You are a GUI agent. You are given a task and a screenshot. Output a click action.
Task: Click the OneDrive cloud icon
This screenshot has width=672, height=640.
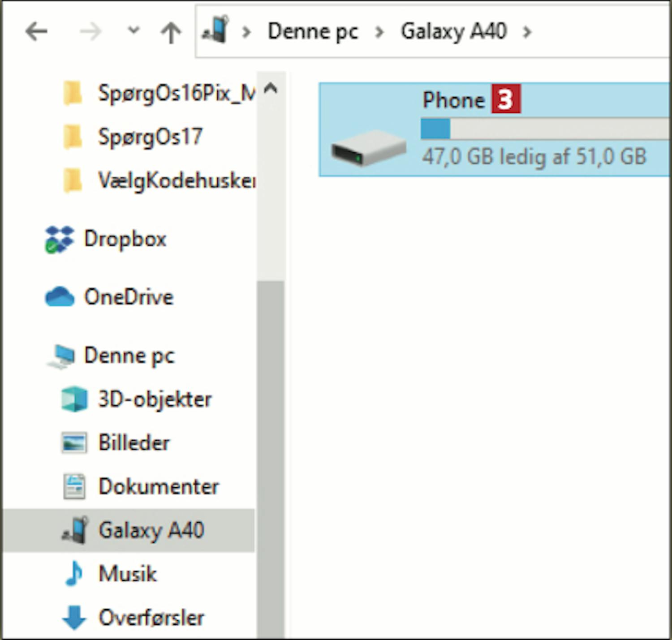[60, 297]
